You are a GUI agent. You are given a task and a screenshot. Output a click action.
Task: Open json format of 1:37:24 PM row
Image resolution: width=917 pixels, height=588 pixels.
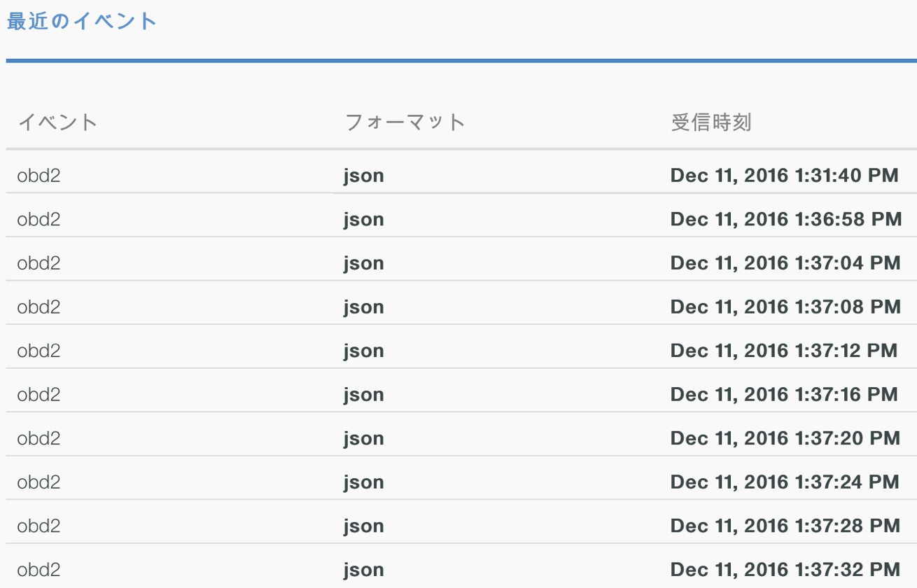(x=363, y=483)
